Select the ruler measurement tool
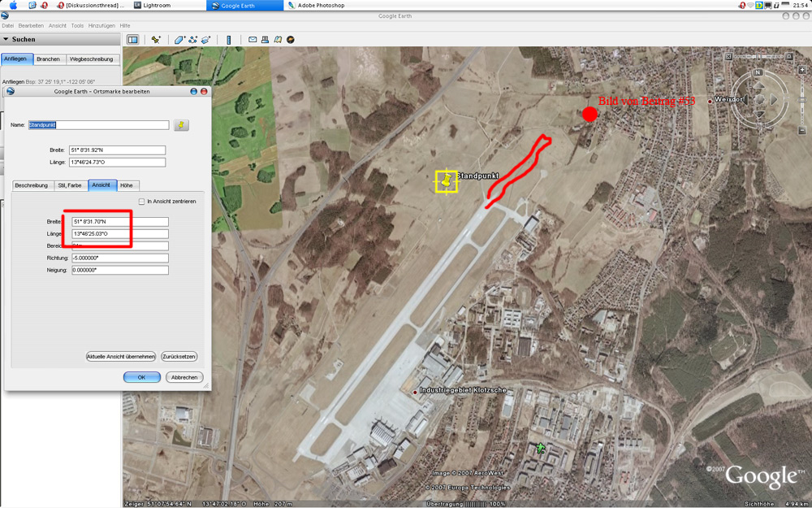The width and height of the screenshot is (812, 508). (228, 39)
